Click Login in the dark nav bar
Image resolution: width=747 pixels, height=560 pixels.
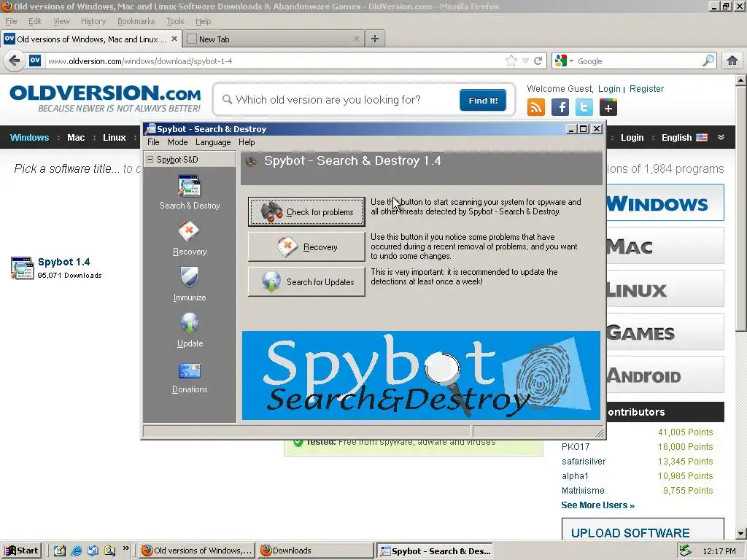[x=632, y=138]
